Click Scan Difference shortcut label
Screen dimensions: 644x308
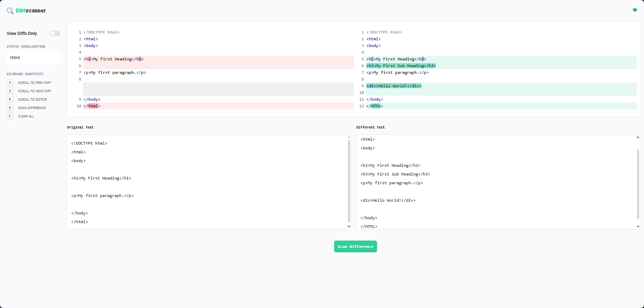(32, 108)
